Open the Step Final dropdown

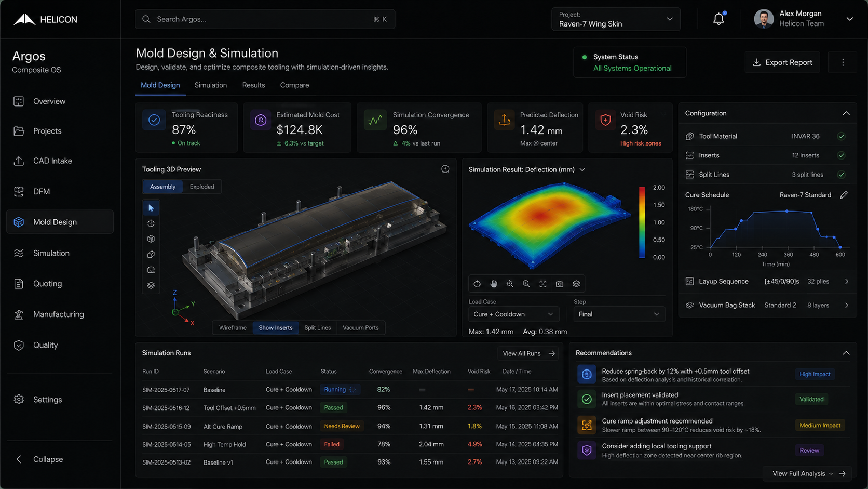pos(619,314)
